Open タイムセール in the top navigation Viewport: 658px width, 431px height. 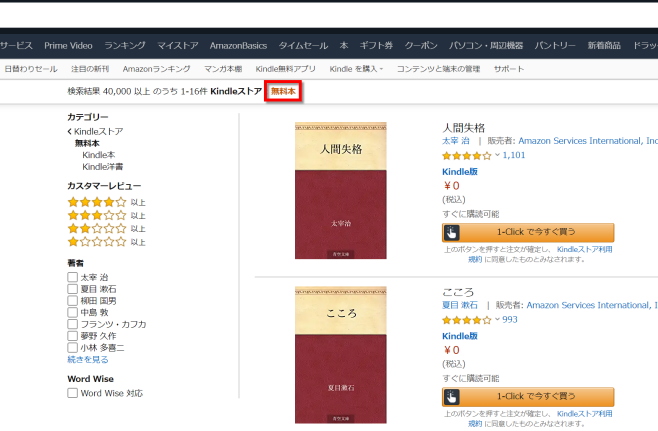coord(303,46)
